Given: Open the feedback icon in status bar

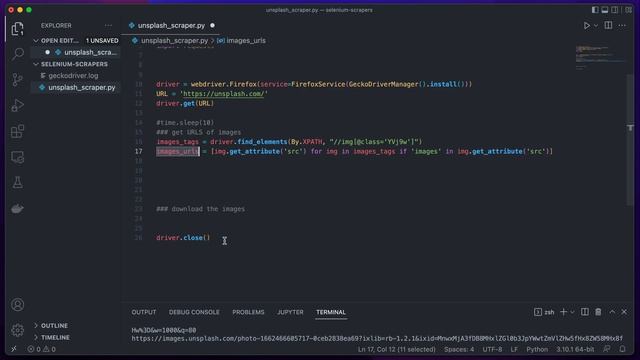Looking at the screenshot, I should [607, 349].
